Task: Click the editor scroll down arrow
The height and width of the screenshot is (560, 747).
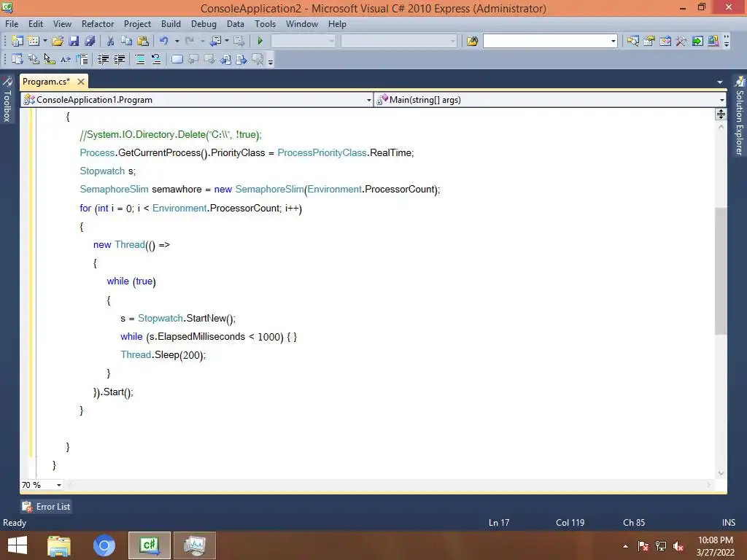Action: coord(721,473)
